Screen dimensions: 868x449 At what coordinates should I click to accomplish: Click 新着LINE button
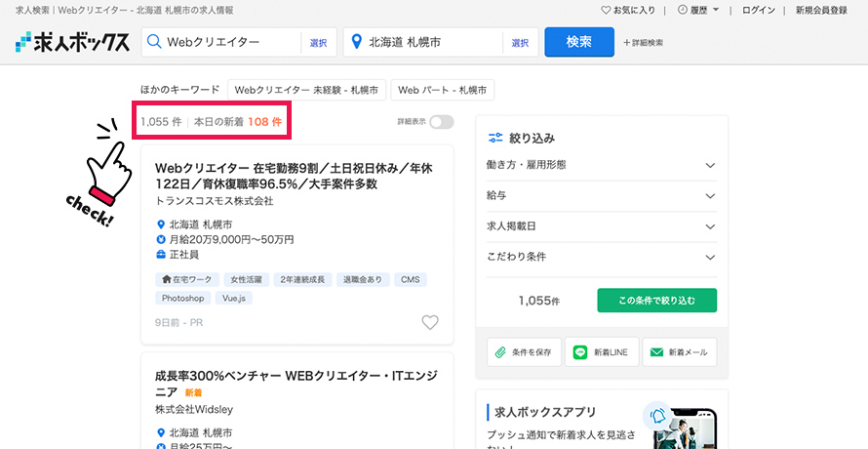(x=602, y=352)
